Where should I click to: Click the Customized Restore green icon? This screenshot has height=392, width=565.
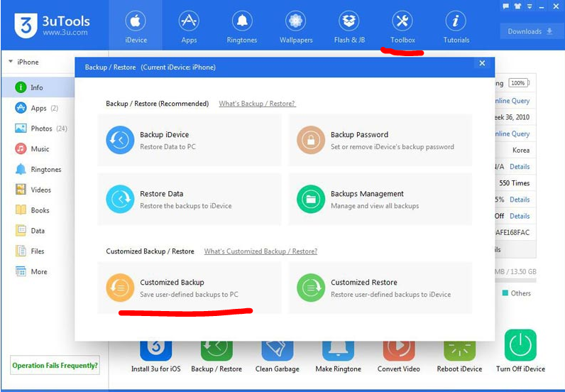pyautogui.click(x=311, y=288)
